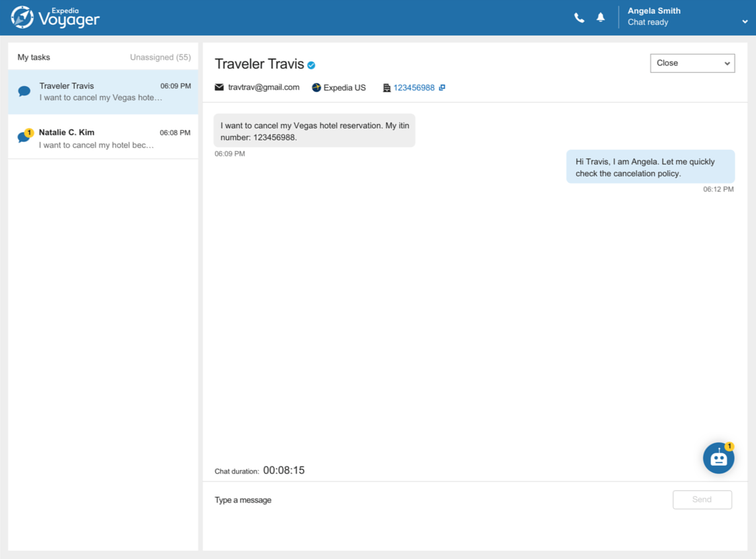Click Travis's message about Vegas hotel cancellation
The height and width of the screenshot is (559, 756).
click(x=314, y=131)
